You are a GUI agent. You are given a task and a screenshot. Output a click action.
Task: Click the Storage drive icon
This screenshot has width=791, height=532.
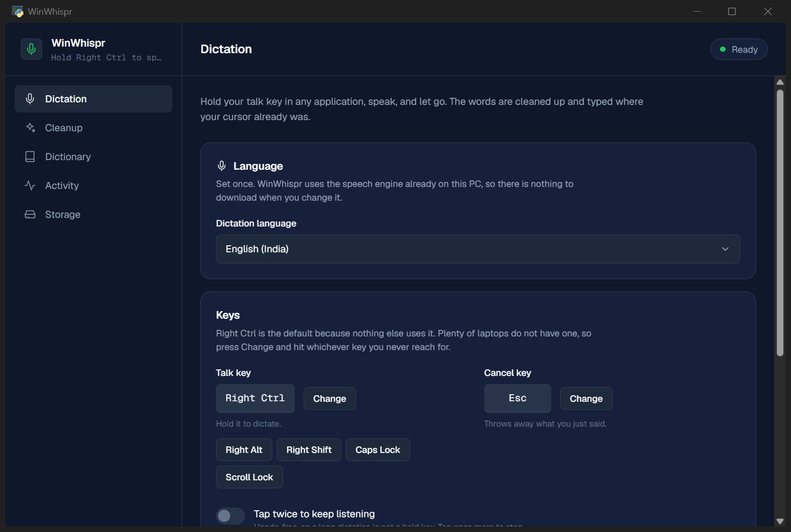tap(30, 214)
